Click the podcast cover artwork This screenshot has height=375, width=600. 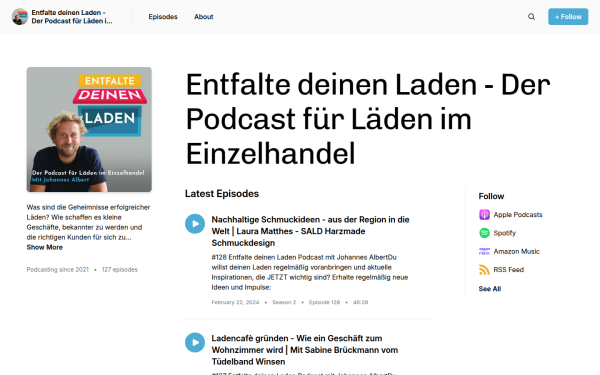pos(89,129)
